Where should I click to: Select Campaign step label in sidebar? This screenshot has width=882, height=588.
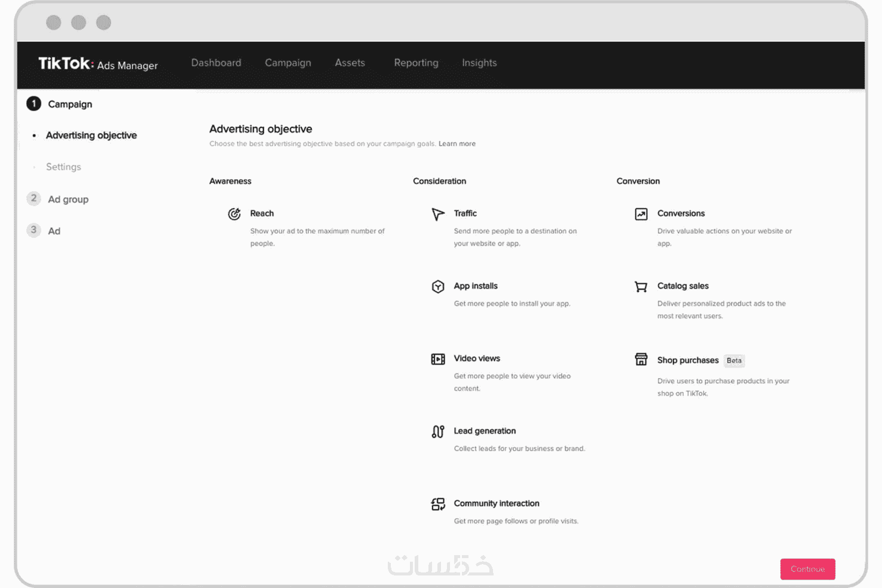[70, 104]
